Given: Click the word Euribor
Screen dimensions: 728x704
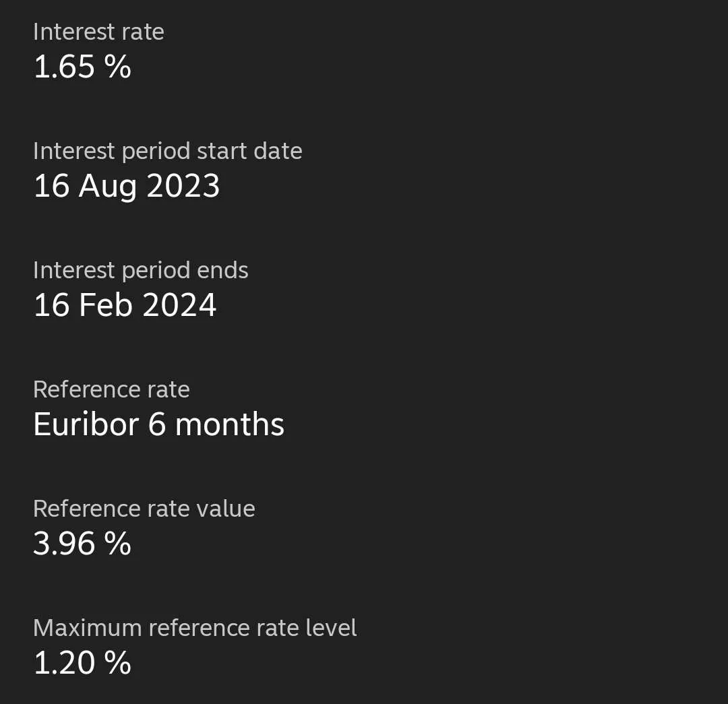Looking at the screenshot, I should [x=86, y=425].
